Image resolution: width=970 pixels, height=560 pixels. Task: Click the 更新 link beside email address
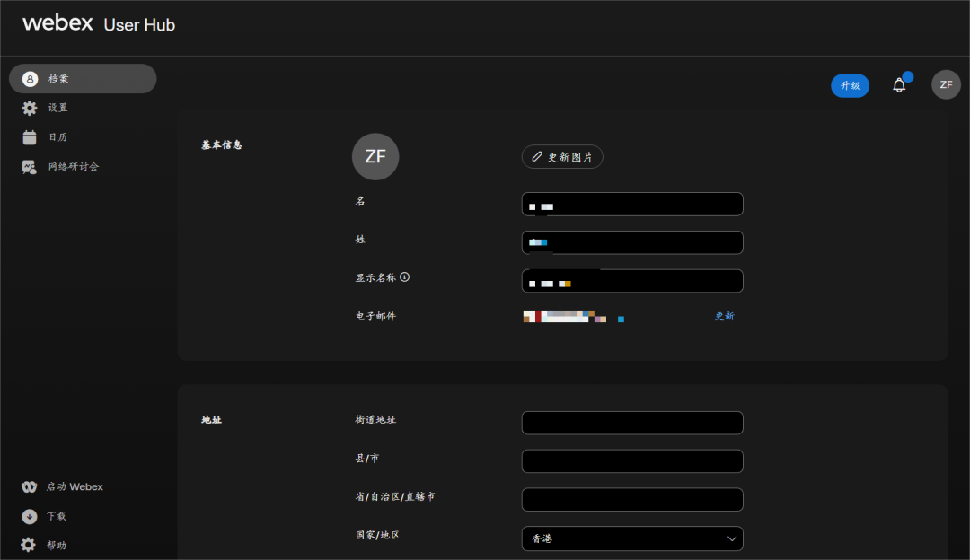(724, 316)
